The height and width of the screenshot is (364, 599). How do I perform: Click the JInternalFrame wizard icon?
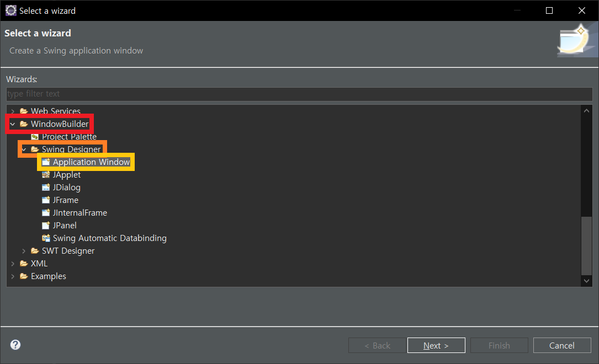click(x=46, y=212)
